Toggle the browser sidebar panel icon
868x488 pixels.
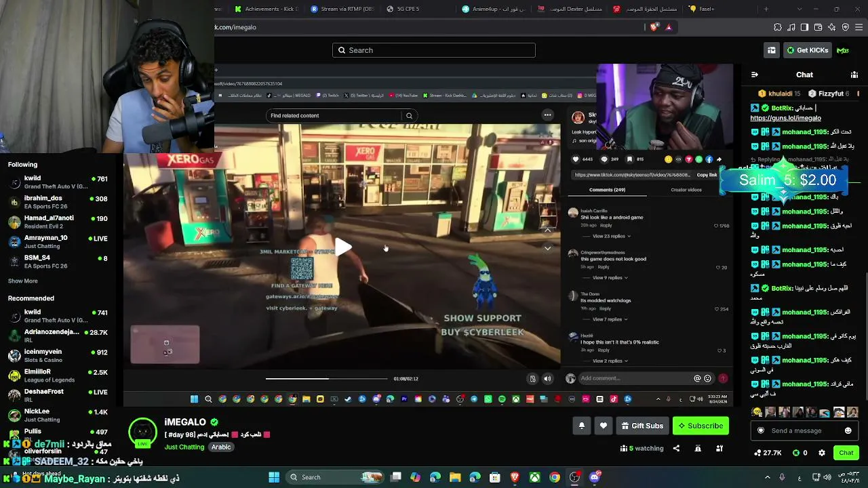coord(804,27)
